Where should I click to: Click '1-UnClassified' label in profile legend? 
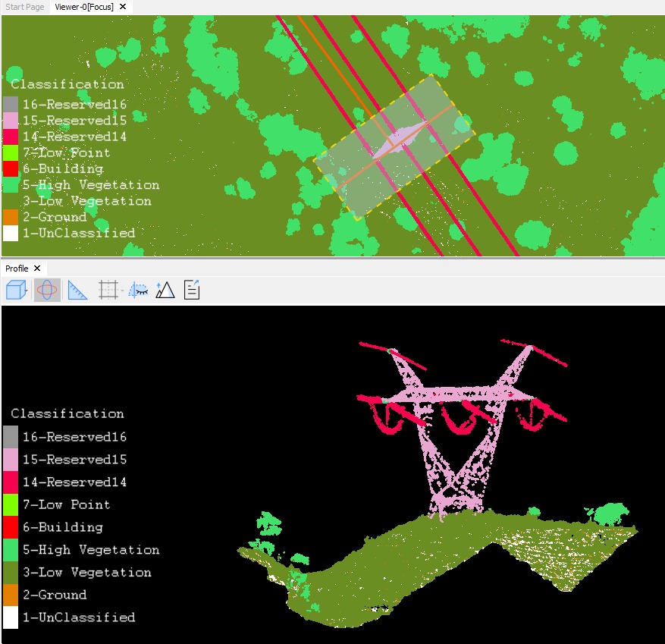[79, 617]
